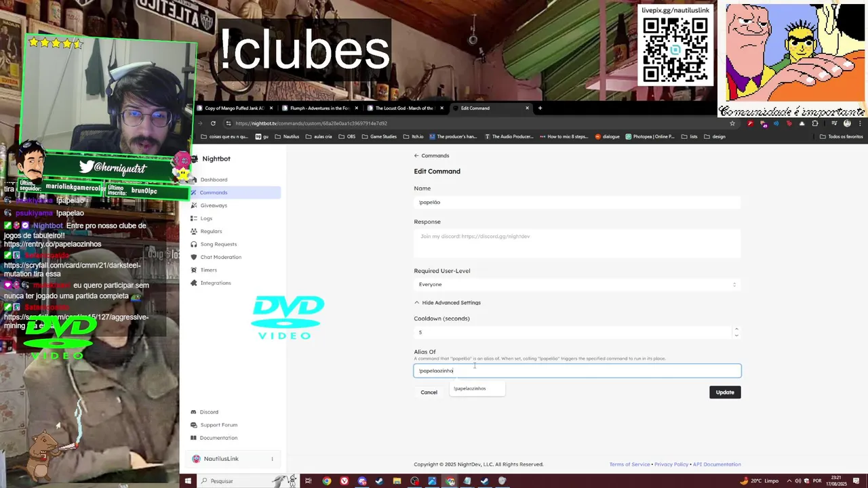Open the aulas cria bookmarks folder
This screenshot has height=488, width=868.
[319, 136]
